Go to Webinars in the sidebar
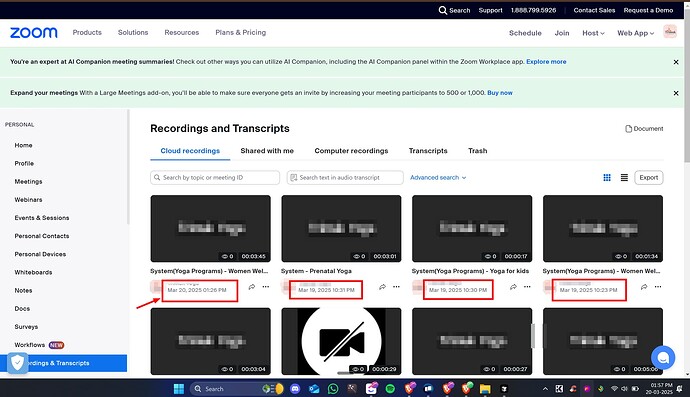 click(x=28, y=199)
